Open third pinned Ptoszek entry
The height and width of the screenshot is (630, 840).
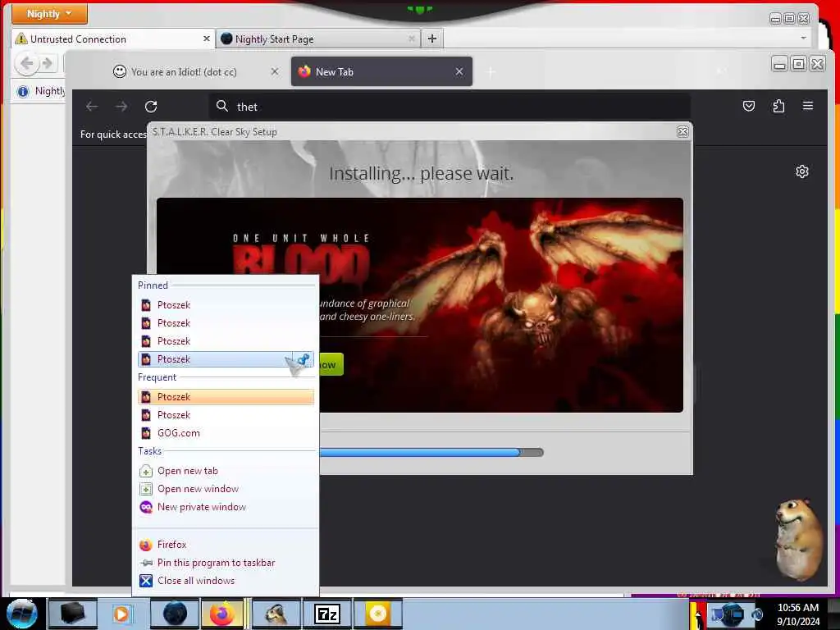click(x=226, y=341)
